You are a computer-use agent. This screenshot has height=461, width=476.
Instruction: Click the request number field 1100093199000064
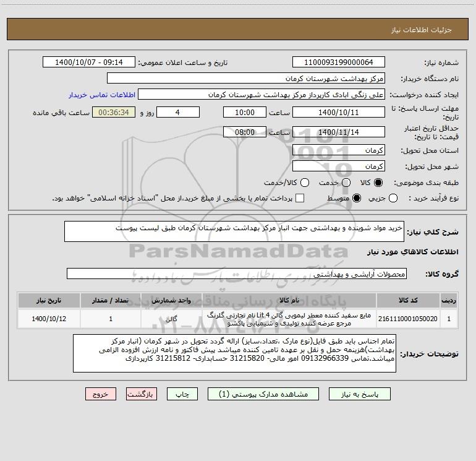[339, 62]
